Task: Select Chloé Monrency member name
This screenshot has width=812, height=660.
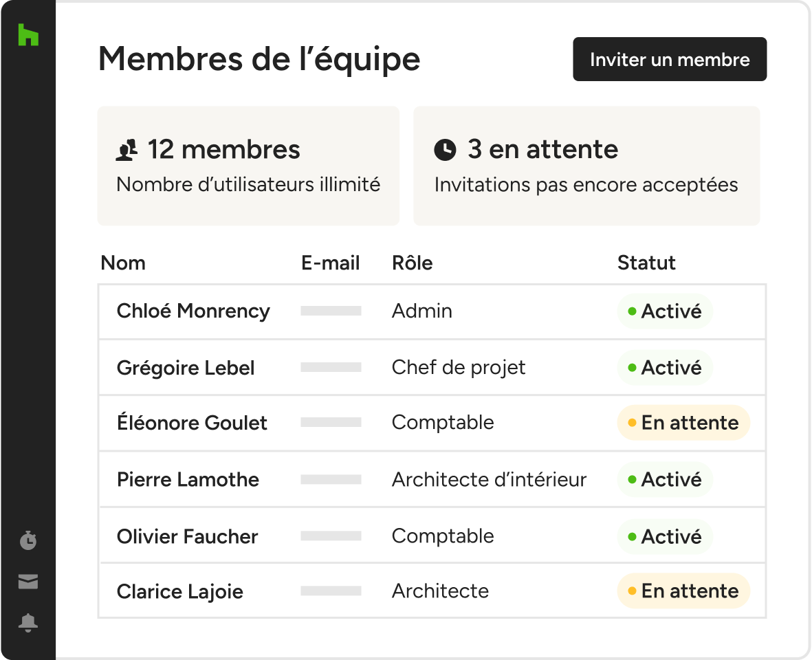Action: [193, 311]
